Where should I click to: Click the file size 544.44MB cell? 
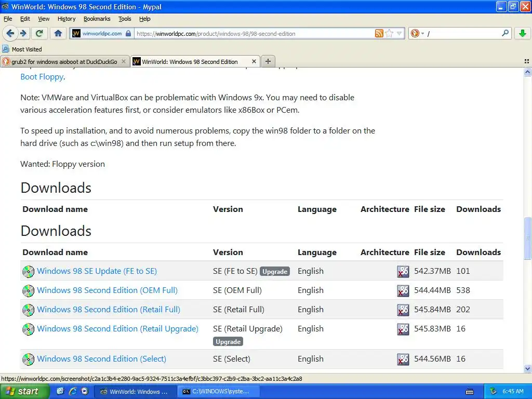[432, 290]
